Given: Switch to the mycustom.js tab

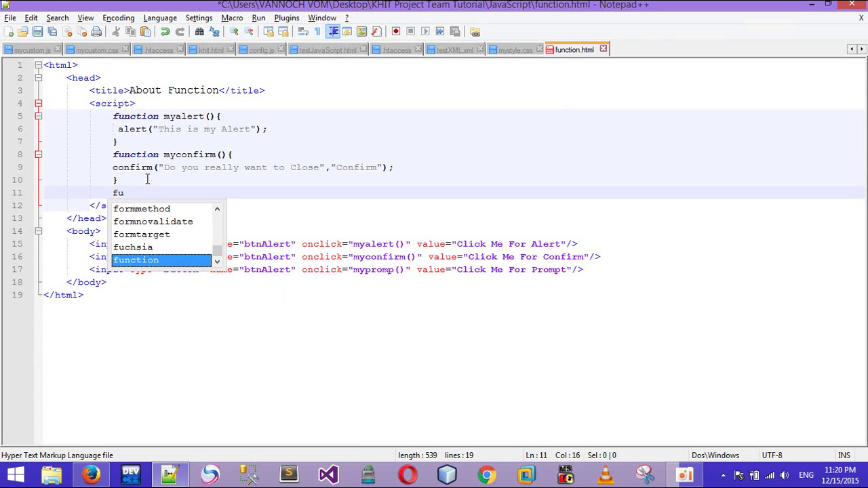Looking at the screenshot, I should 31,50.
